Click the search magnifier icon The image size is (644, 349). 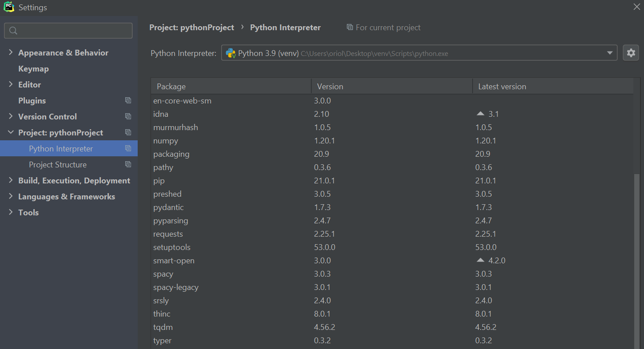(13, 31)
